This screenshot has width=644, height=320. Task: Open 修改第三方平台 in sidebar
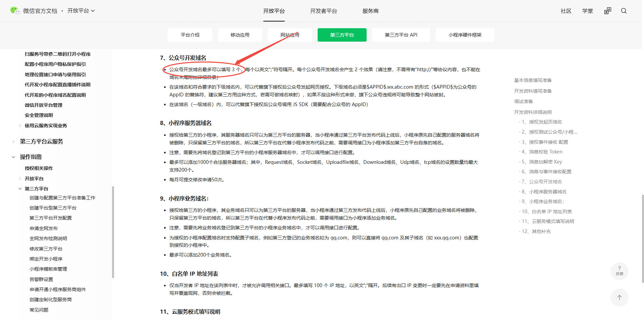pos(46,249)
